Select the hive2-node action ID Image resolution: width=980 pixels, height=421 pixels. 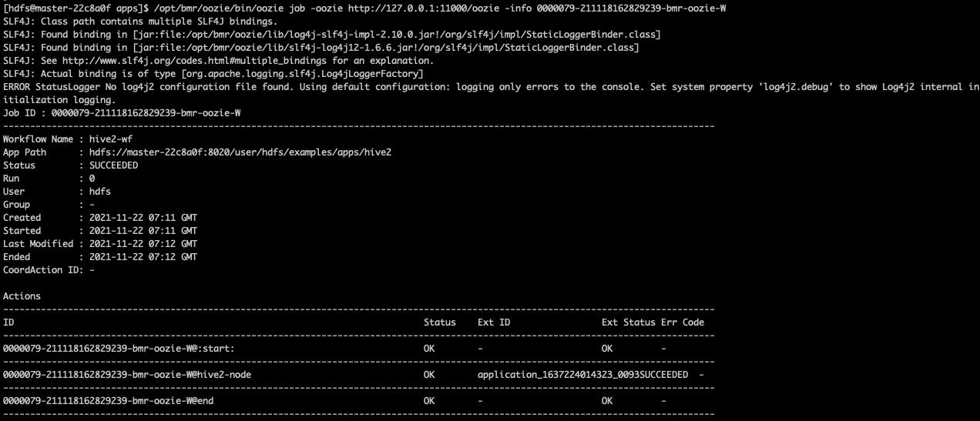coord(127,375)
